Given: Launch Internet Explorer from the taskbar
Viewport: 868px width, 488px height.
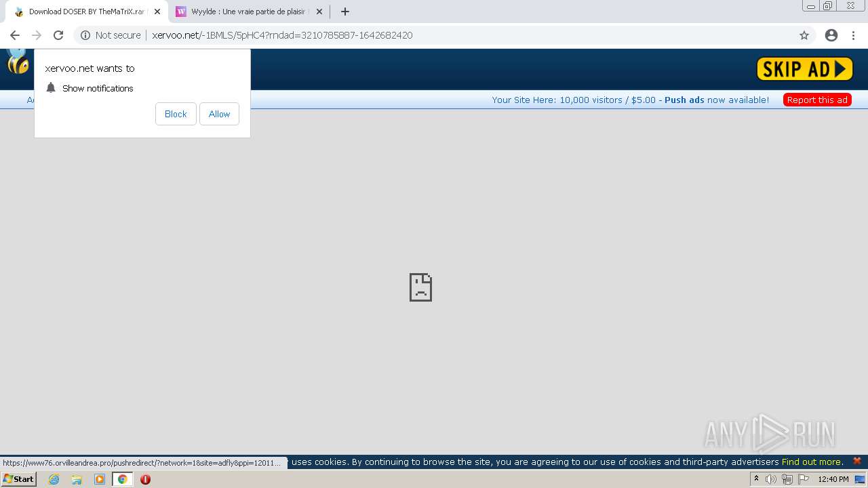Looking at the screenshot, I should coord(54,479).
